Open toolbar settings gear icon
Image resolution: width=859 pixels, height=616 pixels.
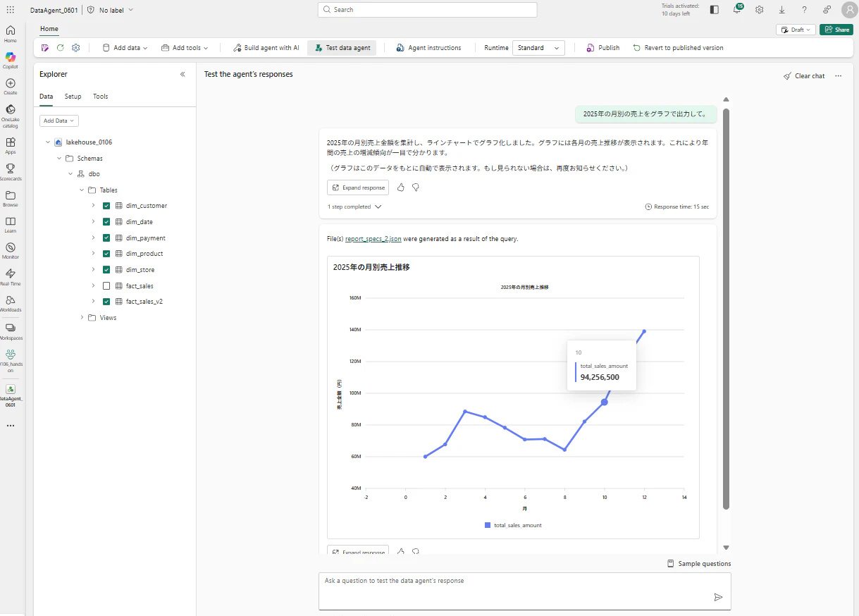76,48
